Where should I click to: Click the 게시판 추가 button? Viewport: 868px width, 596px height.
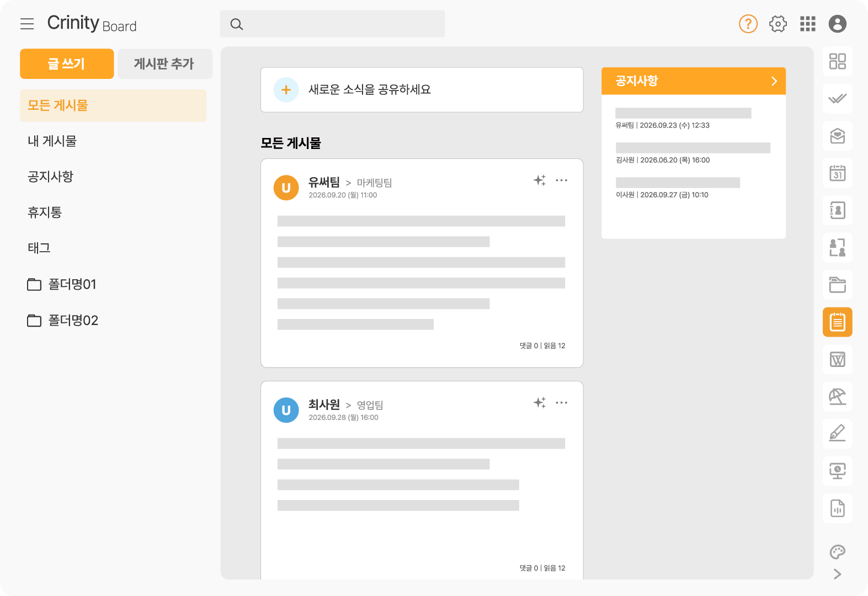pos(164,64)
